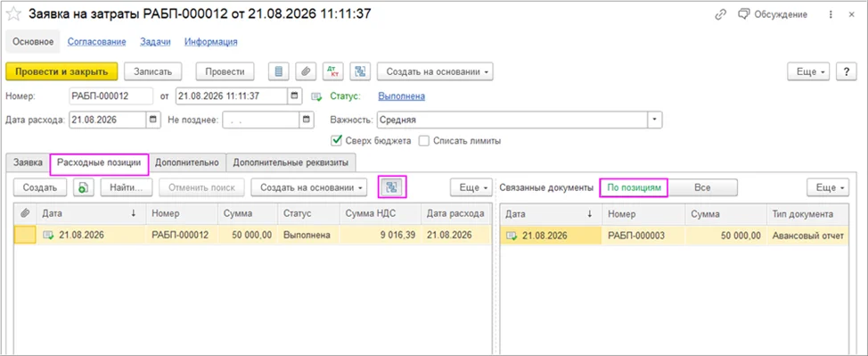868x356 pixels.
Task: Click Выполнена cell in positions row
Action: (x=307, y=236)
